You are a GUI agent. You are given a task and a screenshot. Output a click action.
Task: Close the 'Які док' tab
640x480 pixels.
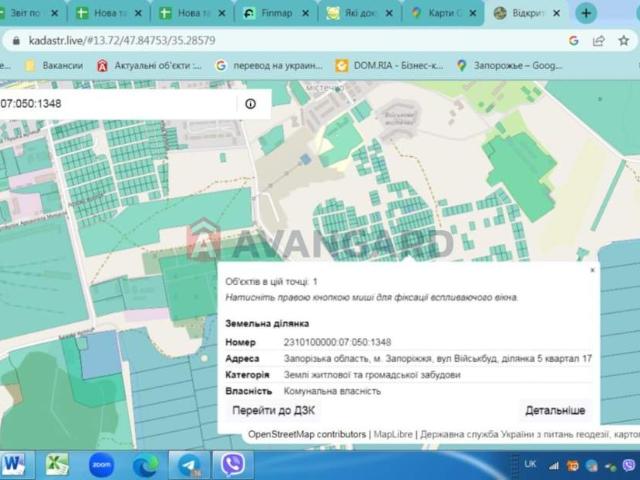(389, 13)
